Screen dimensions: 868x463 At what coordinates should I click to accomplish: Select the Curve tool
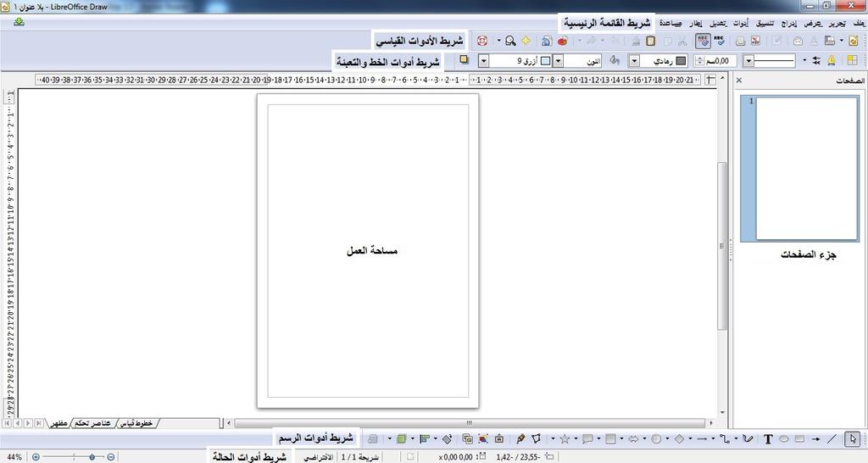coord(748,438)
